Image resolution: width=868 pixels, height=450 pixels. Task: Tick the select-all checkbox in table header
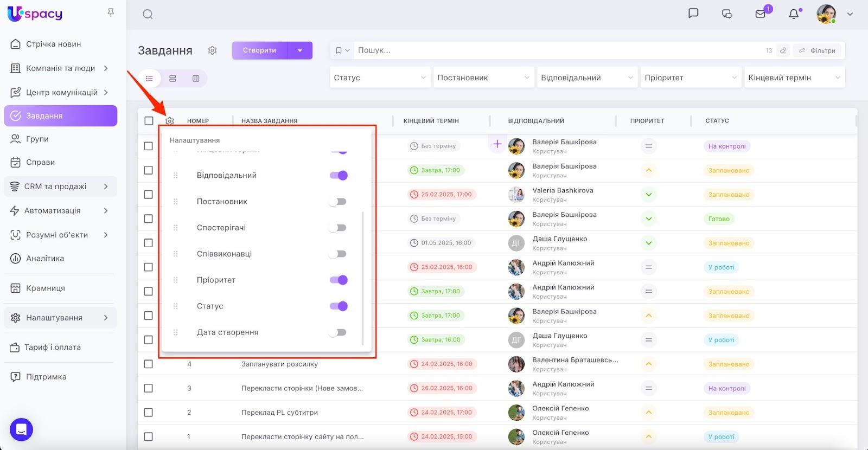pos(149,121)
